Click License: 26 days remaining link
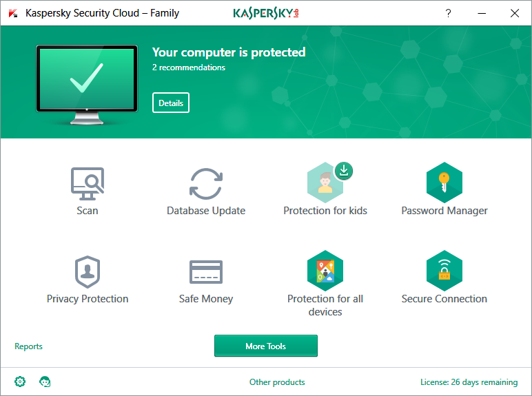Image resolution: width=532 pixels, height=396 pixels. (x=469, y=382)
